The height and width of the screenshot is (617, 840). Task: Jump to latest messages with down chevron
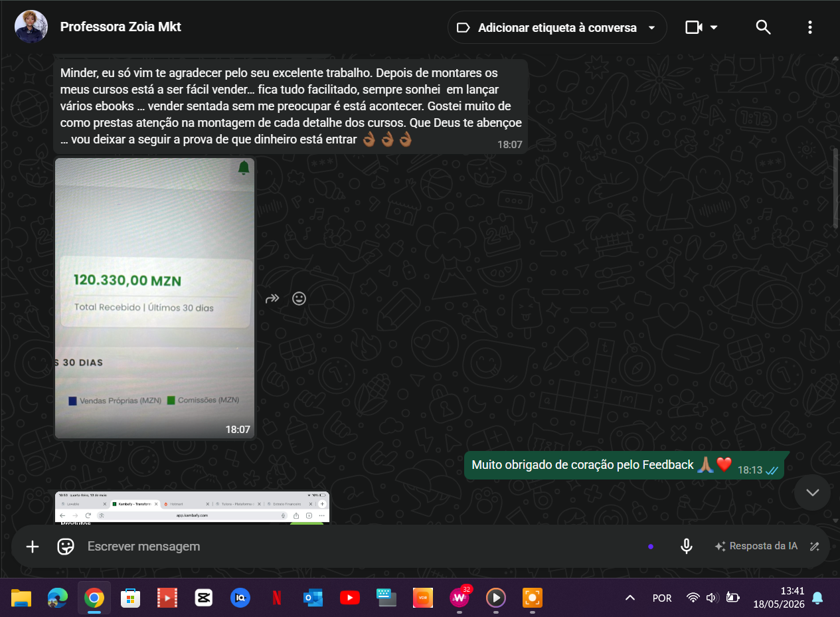(x=812, y=492)
